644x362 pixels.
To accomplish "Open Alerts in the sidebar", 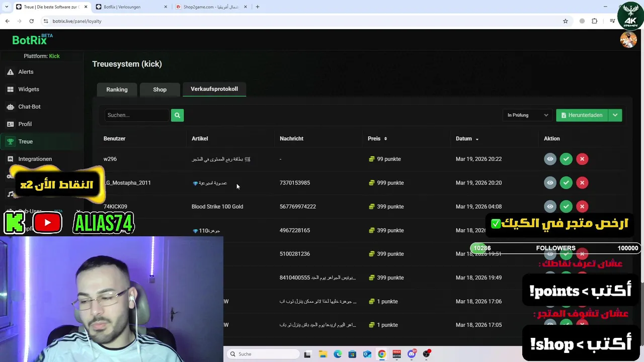I will point(26,72).
